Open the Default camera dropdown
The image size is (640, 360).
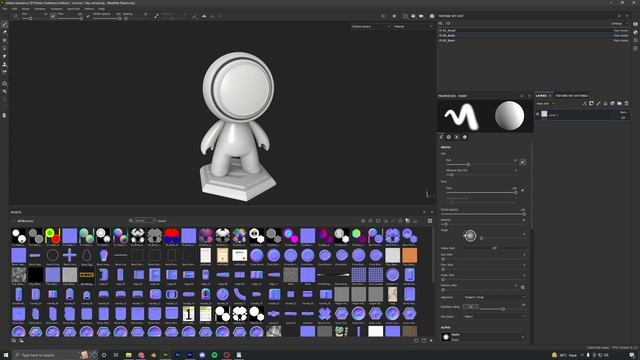371,27
